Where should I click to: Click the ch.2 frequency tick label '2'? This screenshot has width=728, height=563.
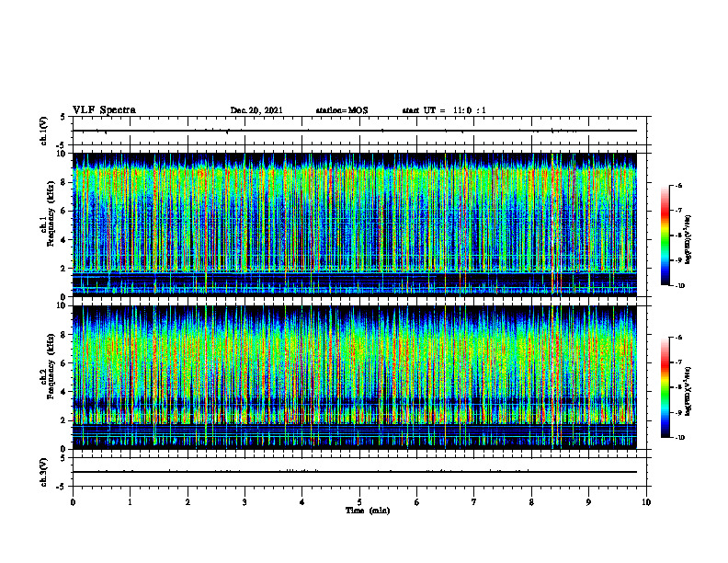63,420
